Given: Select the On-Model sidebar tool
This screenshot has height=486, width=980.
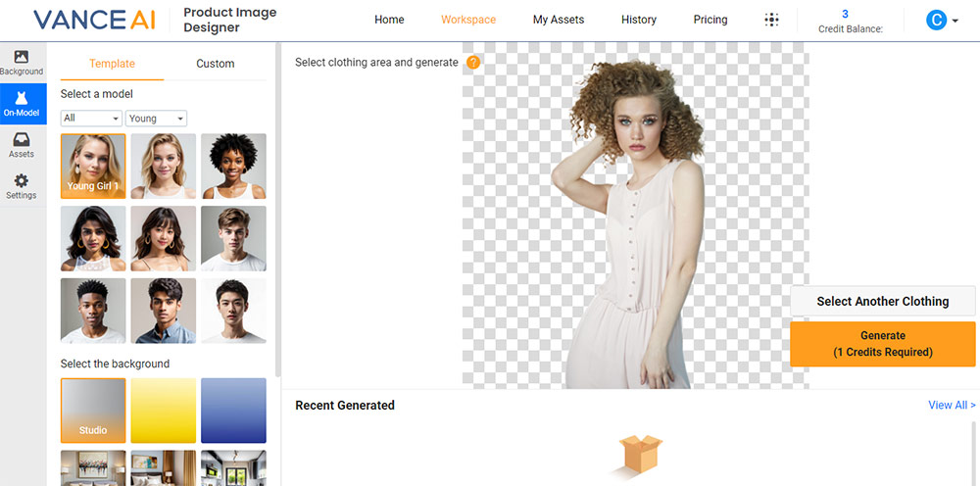Looking at the screenshot, I should point(22,104).
